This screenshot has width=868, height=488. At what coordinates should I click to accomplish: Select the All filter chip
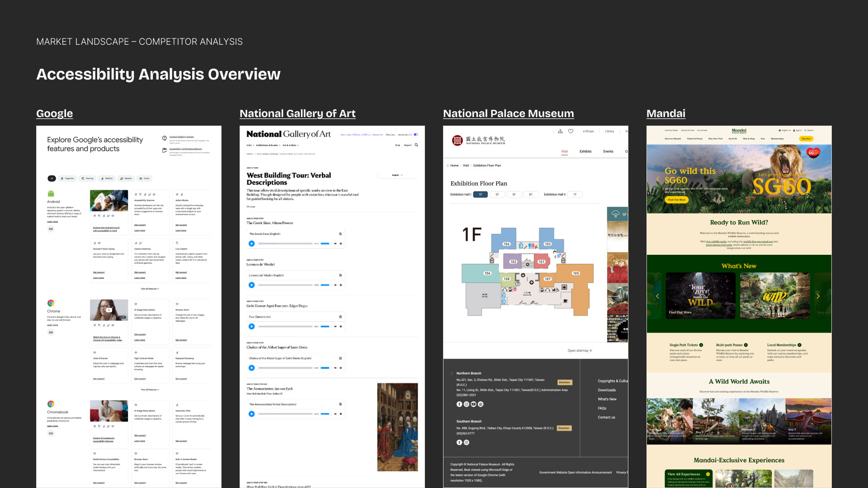pos(52,178)
